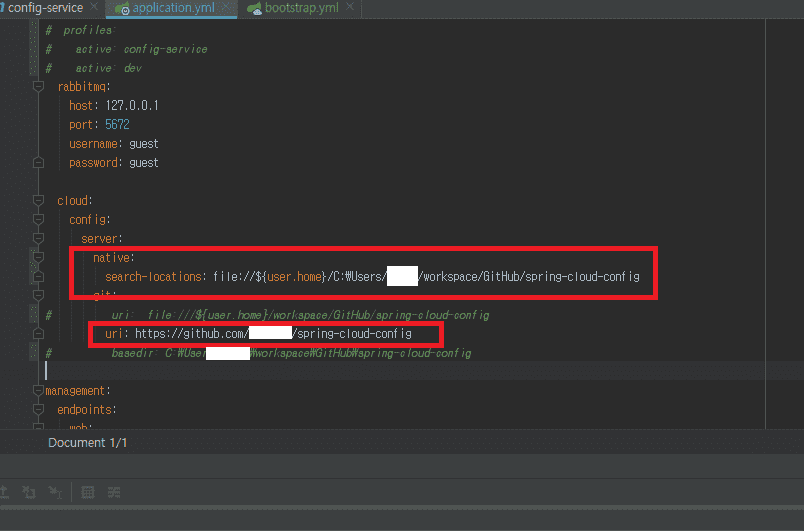Open Evaluate Expression calculator icon
This screenshot has height=531, width=804.
pos(88,493)
